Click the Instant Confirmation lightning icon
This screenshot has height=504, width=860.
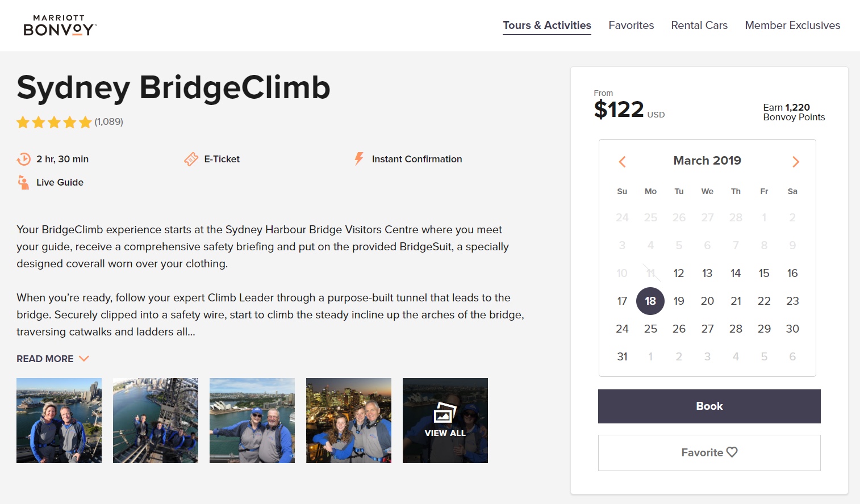(x=359, y=159)
